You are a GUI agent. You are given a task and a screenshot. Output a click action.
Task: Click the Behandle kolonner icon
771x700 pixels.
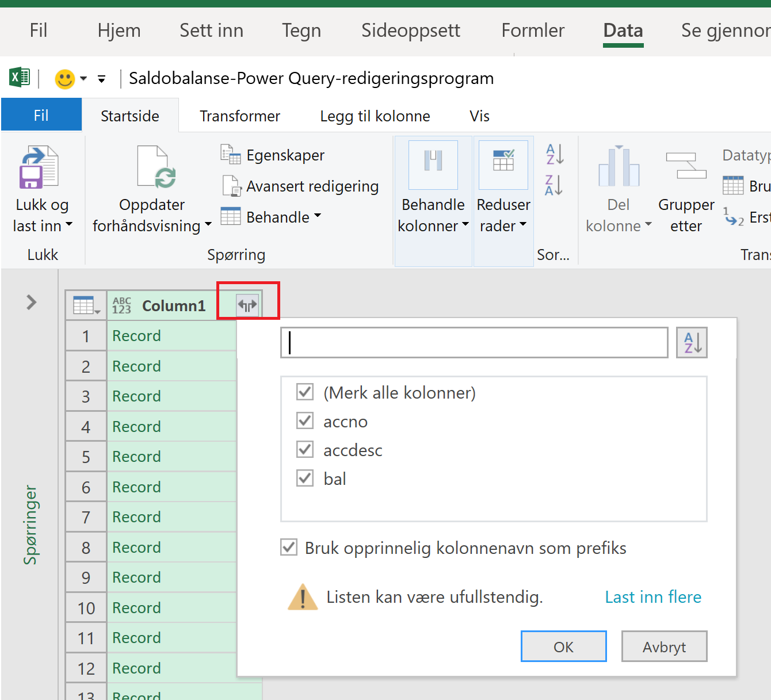pyautogui.click(x=433, y=165)
